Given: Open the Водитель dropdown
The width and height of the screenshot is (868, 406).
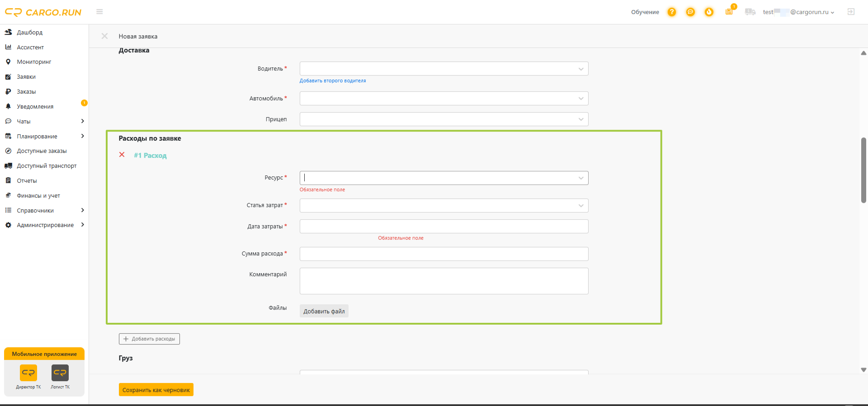Looking at the screenshot, I should pos(444,69).
